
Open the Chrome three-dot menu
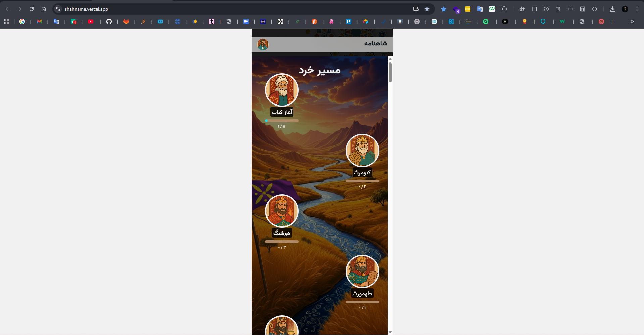coord(637,9)
